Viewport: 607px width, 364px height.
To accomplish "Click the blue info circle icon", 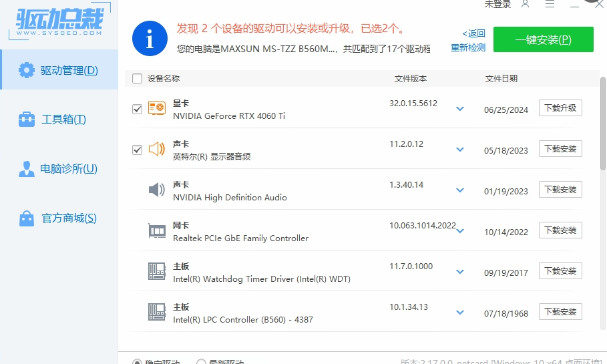I will pos(150,38).
